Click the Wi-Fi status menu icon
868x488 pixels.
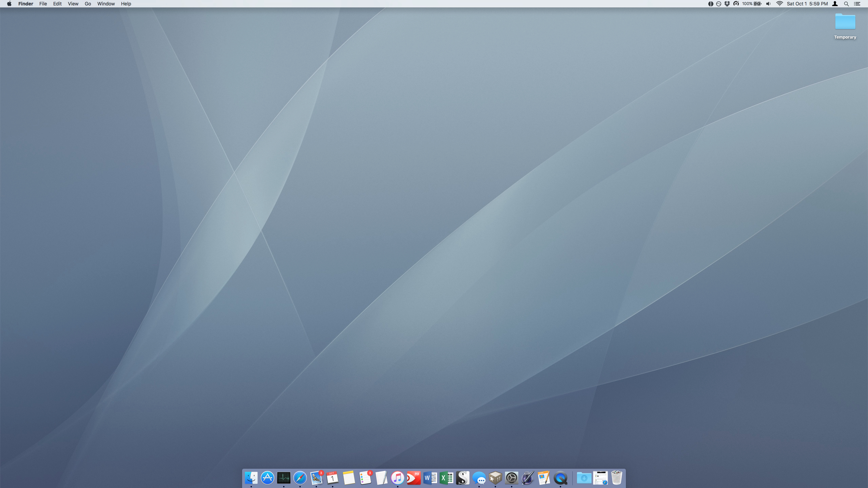780,4
